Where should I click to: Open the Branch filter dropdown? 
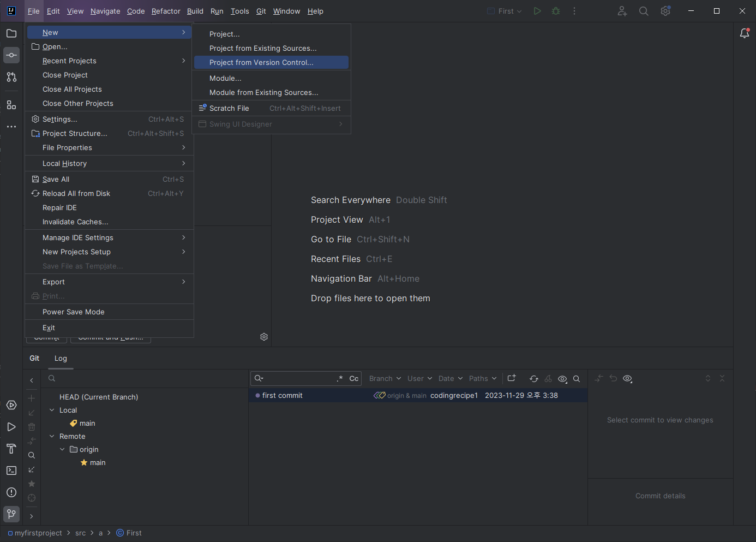click(x=385, y=378)
